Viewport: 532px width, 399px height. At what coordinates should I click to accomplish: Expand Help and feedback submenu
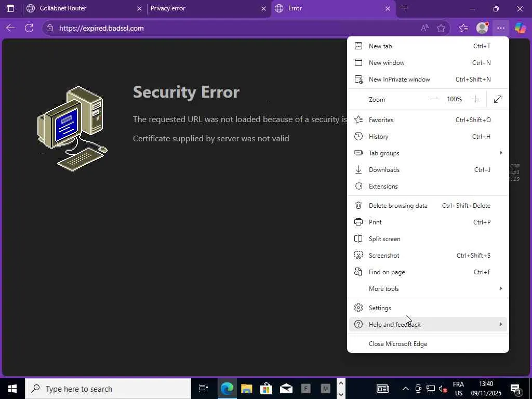point(428,324)
